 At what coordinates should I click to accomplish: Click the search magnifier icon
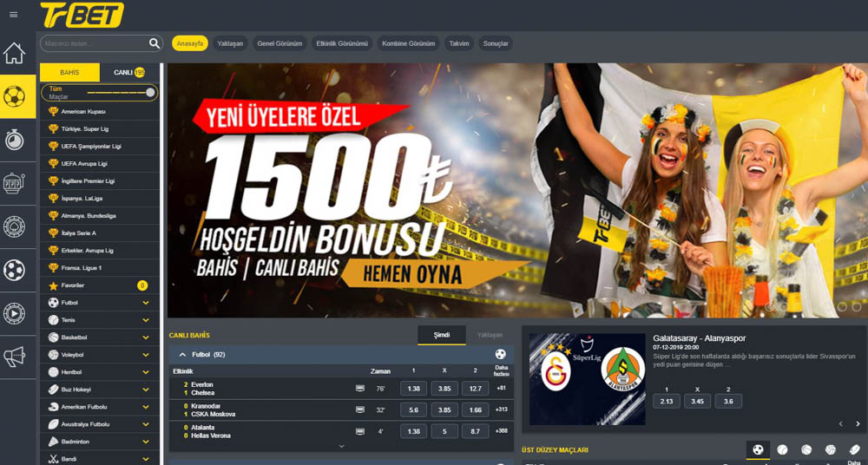(x=155, y=43)
